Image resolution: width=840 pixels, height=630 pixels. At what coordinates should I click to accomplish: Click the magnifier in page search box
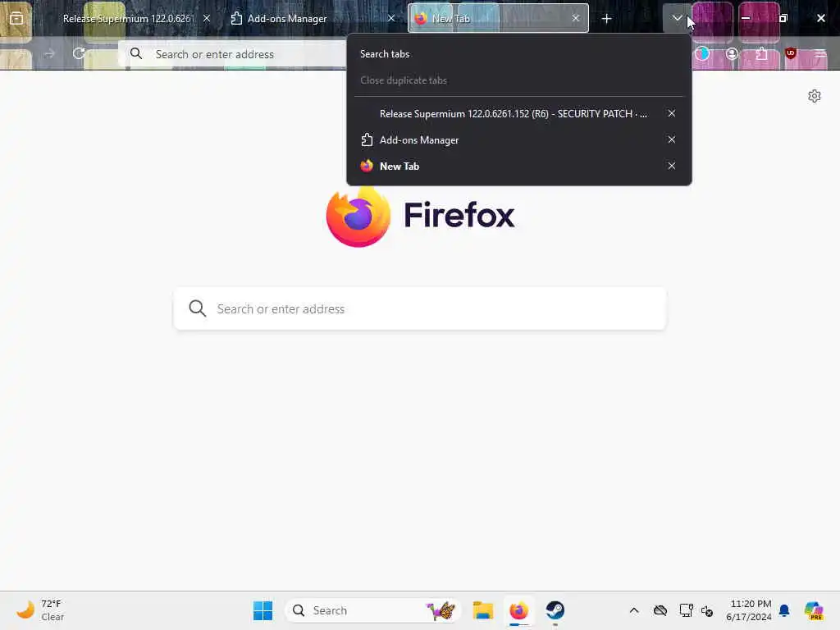[x=197, y=308]
